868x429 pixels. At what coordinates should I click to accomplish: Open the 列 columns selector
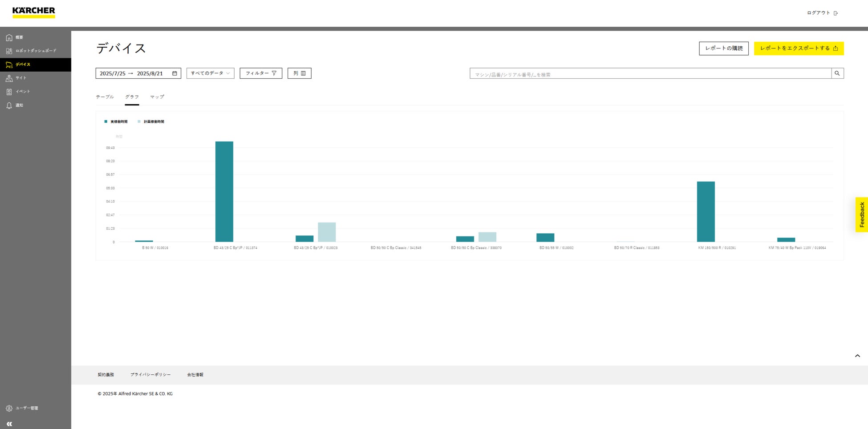pyautogui.click(x=299, y=73)
